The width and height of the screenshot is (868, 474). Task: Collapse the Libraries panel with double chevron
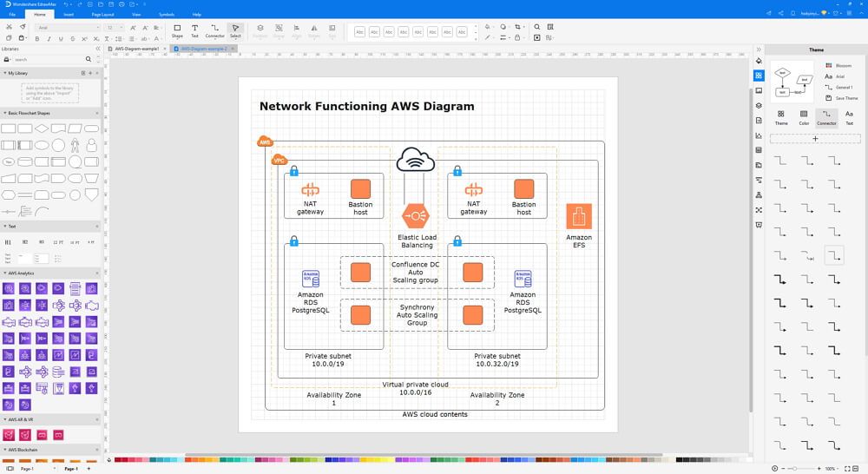[98, 49]
